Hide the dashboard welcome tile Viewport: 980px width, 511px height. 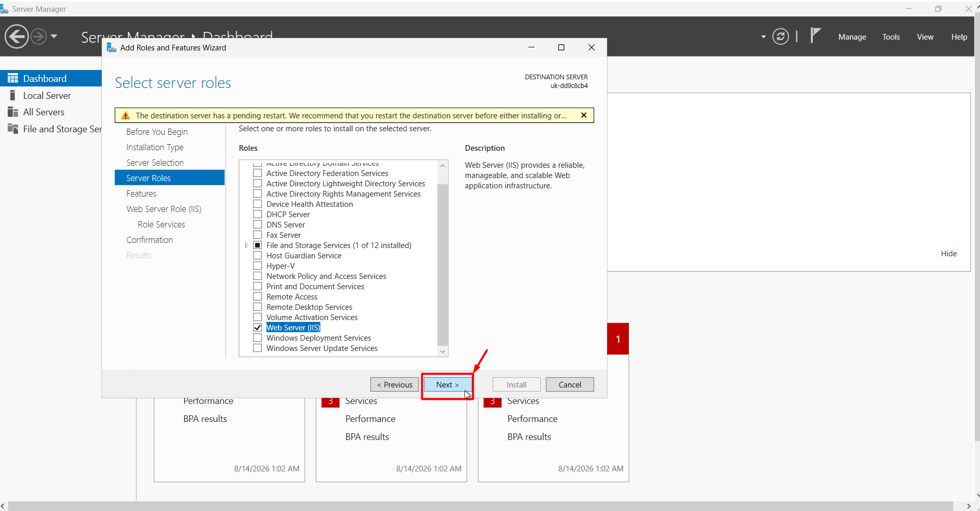tap(949, 253)
